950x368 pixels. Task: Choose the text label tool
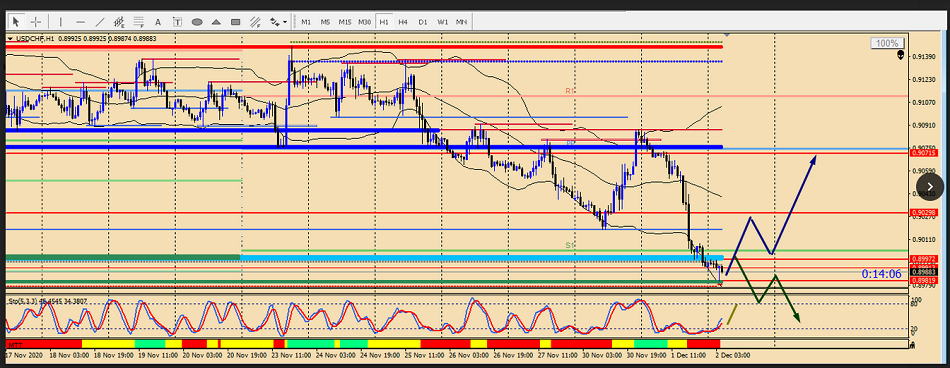178,22
